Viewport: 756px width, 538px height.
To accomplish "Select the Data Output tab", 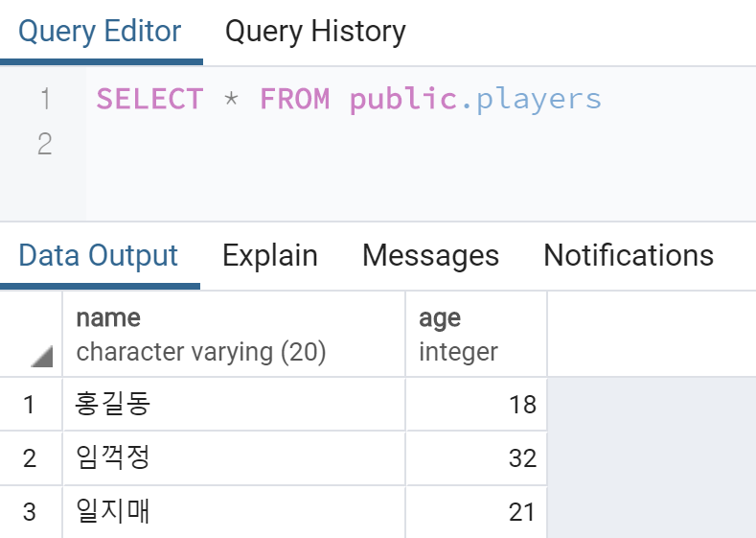I will pos(99,256).
